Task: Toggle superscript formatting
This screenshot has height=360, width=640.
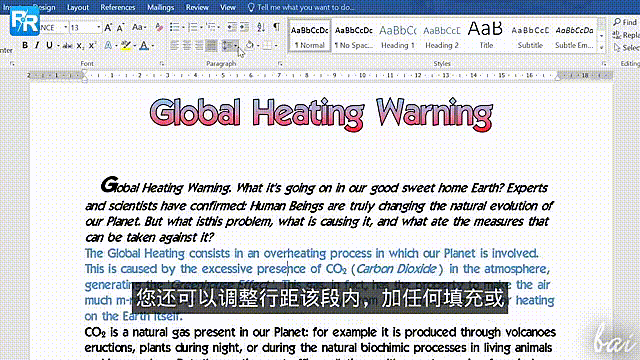Action: click(x=92, y=45)
